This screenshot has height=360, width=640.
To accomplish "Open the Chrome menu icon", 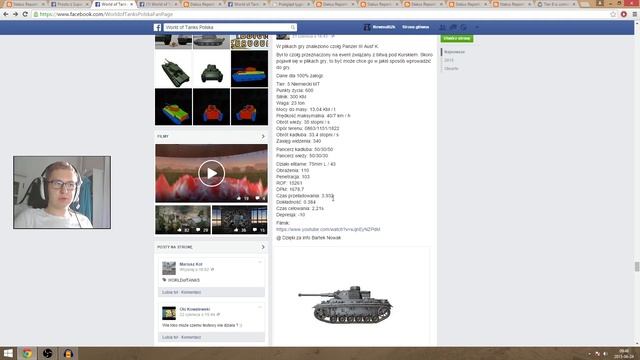I will pos(635,14).
